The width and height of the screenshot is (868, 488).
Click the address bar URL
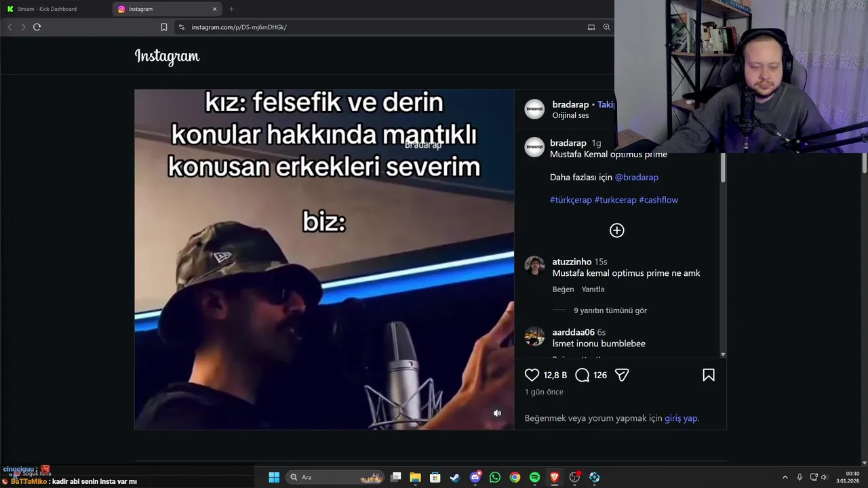coord(239,27)
